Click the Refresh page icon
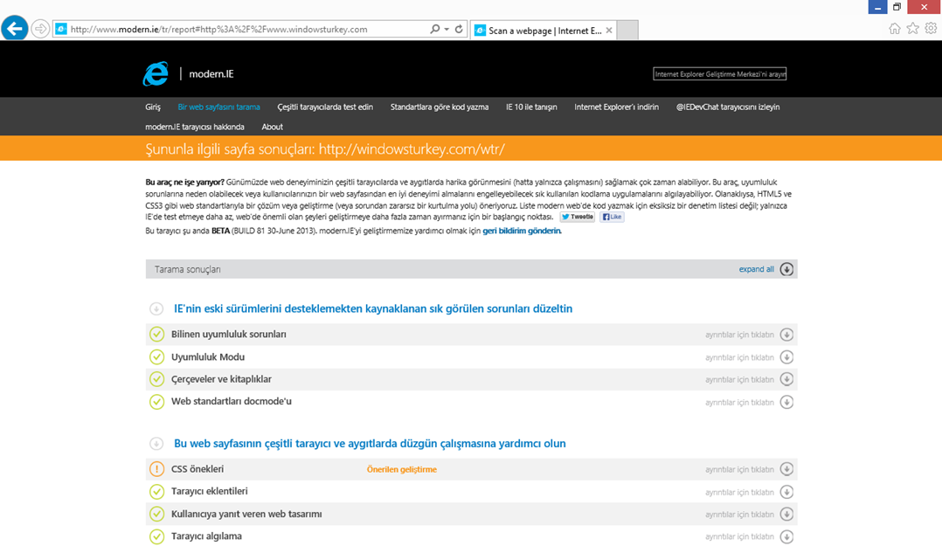The width and height of the screenshot is (942, 560). coord(459,29)
